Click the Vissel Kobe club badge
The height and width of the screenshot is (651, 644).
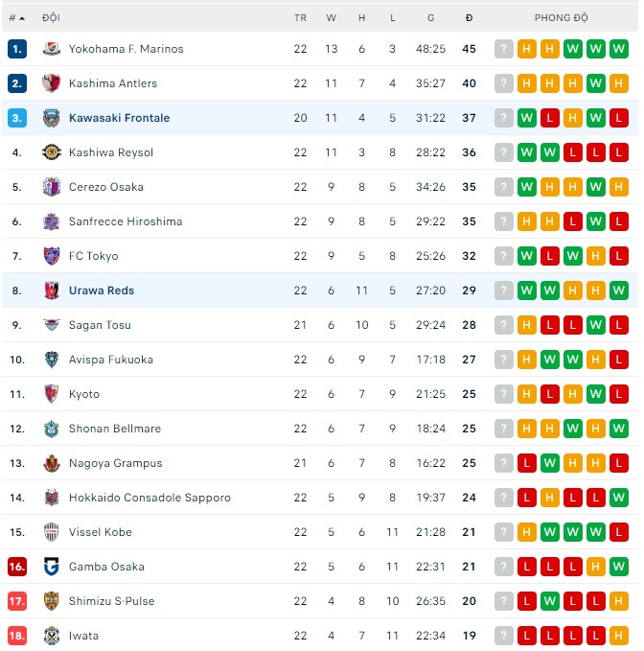click(51, 532)
